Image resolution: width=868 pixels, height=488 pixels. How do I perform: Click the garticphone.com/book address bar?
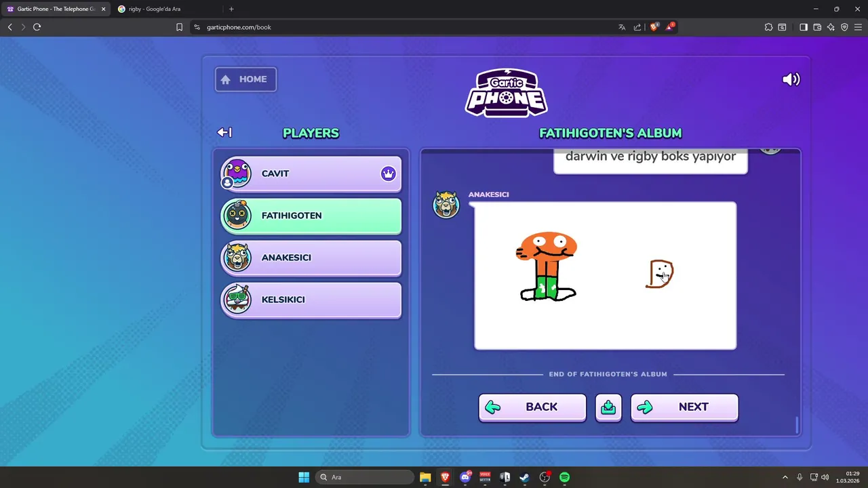pyautogui.click(x=407, y=27)
